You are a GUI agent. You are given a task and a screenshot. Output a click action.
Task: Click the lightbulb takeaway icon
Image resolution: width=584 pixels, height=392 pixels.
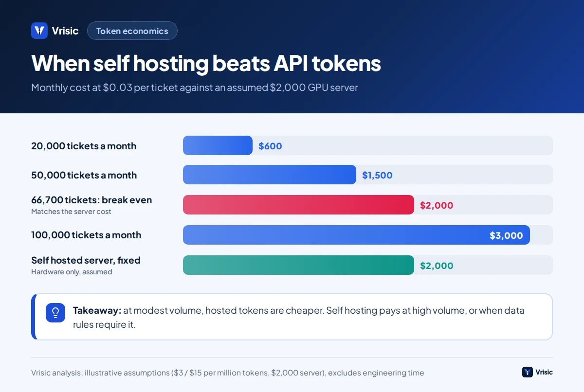55,312
